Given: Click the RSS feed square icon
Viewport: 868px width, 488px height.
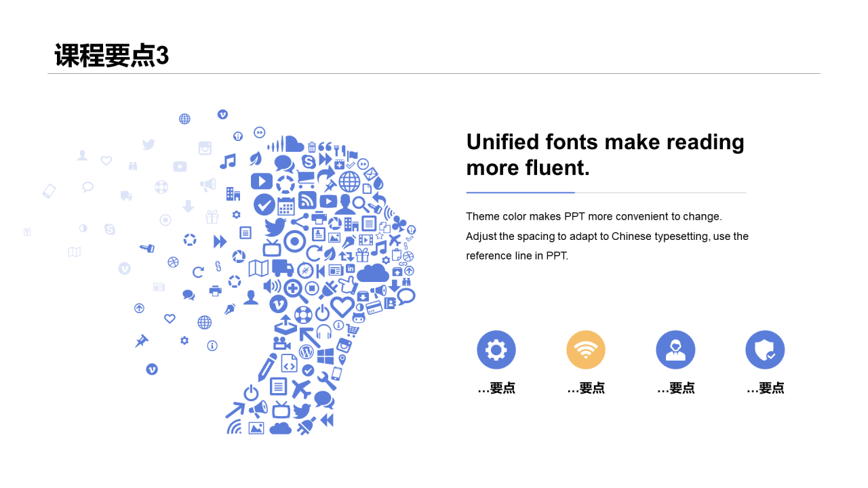Looking at the screenshot, I should tap(307, 200).
